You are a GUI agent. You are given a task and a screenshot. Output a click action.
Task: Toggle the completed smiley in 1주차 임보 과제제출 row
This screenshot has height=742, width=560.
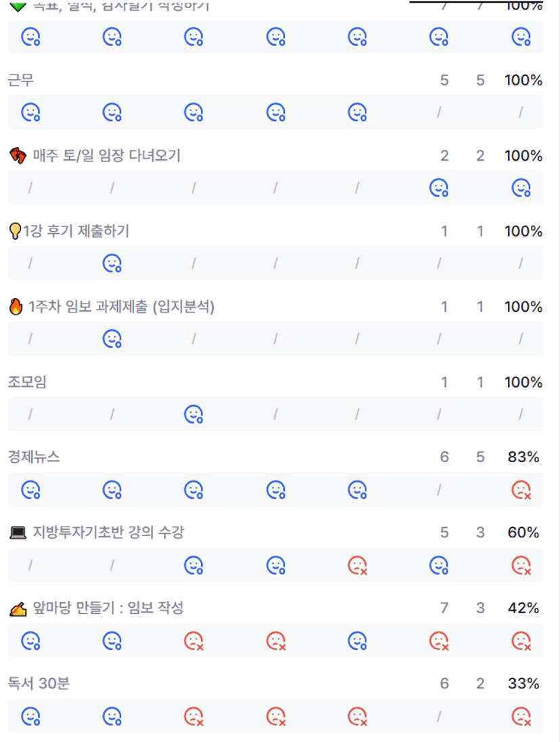click(x=112, y=338)
